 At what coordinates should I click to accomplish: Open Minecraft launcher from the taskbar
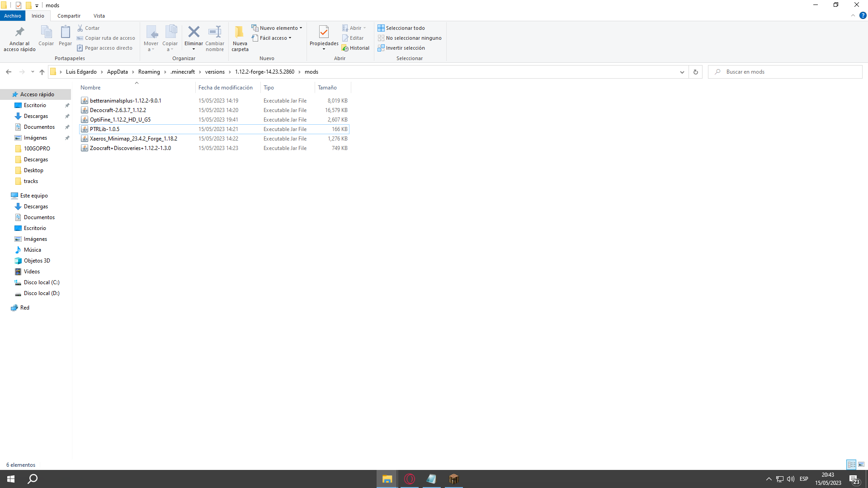[453, 479]
